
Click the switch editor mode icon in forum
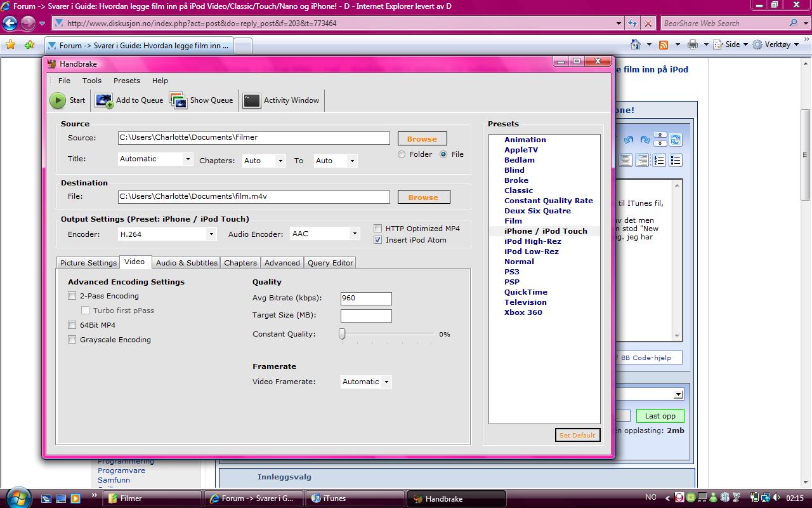(x=676, y=140)
